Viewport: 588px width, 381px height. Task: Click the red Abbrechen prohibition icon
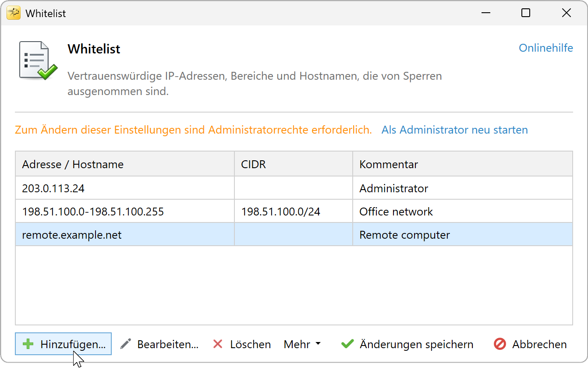[500, 344]
